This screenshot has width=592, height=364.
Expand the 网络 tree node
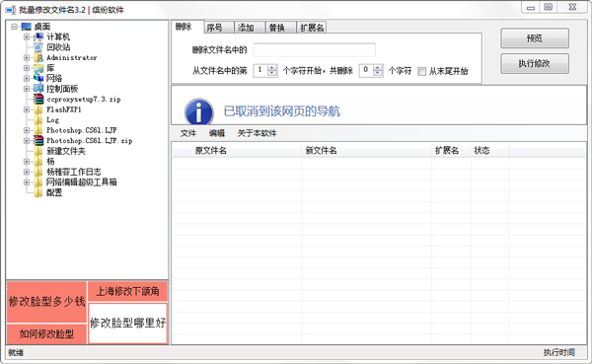(27, 78)
